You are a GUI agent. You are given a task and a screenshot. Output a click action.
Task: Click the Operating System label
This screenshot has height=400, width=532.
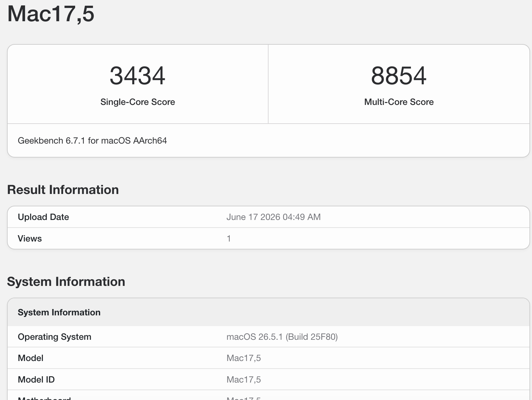55,337
